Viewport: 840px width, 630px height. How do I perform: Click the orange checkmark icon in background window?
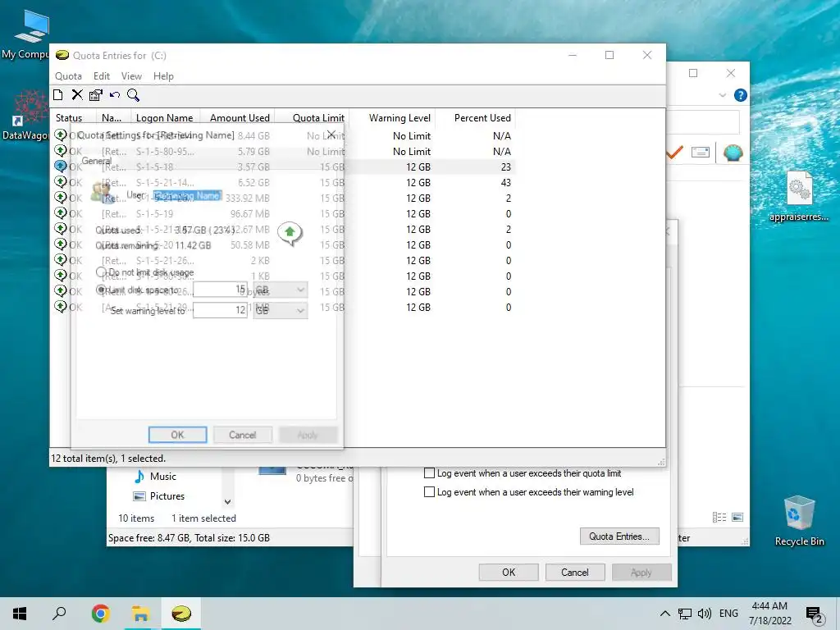coord(674,153)
